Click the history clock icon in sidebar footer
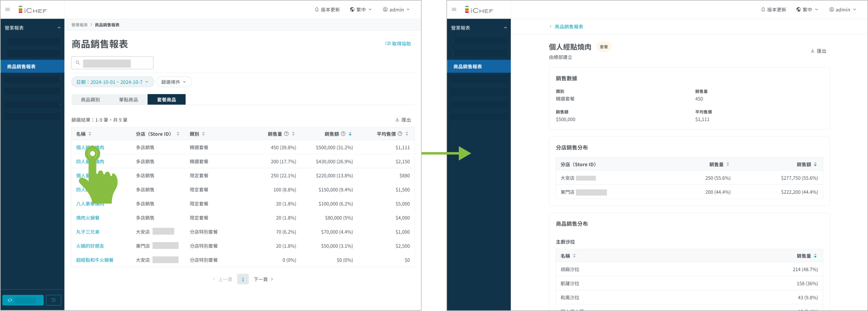This screenshot has width=868, height=311. click(54, 300)
